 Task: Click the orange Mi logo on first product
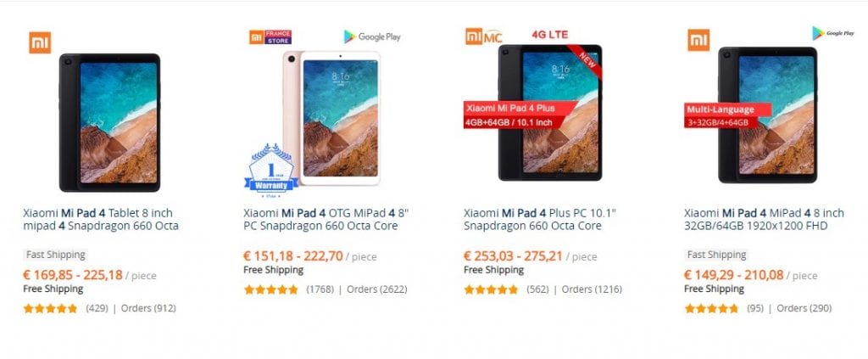pyautogui.click(x=40, y=42)
